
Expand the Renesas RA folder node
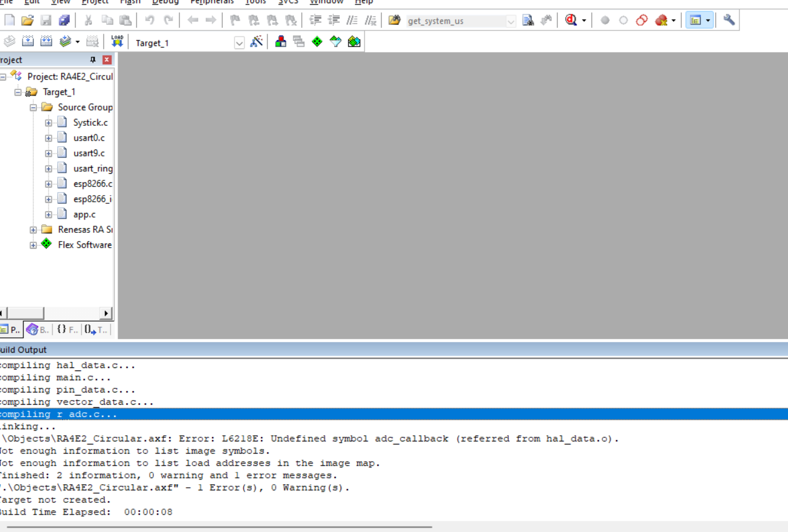33,230
